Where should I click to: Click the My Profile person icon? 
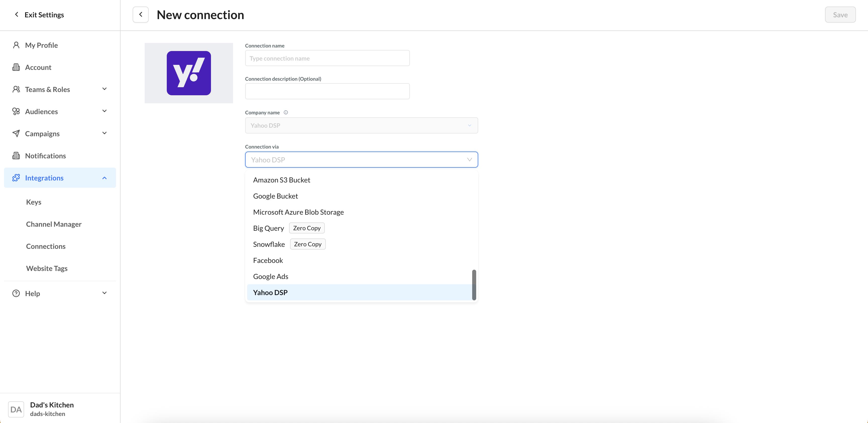pyautogui.click(x=16, y=45)
